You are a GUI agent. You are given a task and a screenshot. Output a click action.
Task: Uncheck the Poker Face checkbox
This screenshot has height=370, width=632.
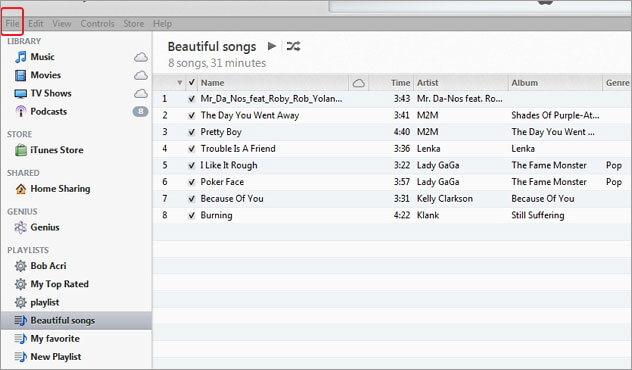click(x=191, y=182)
